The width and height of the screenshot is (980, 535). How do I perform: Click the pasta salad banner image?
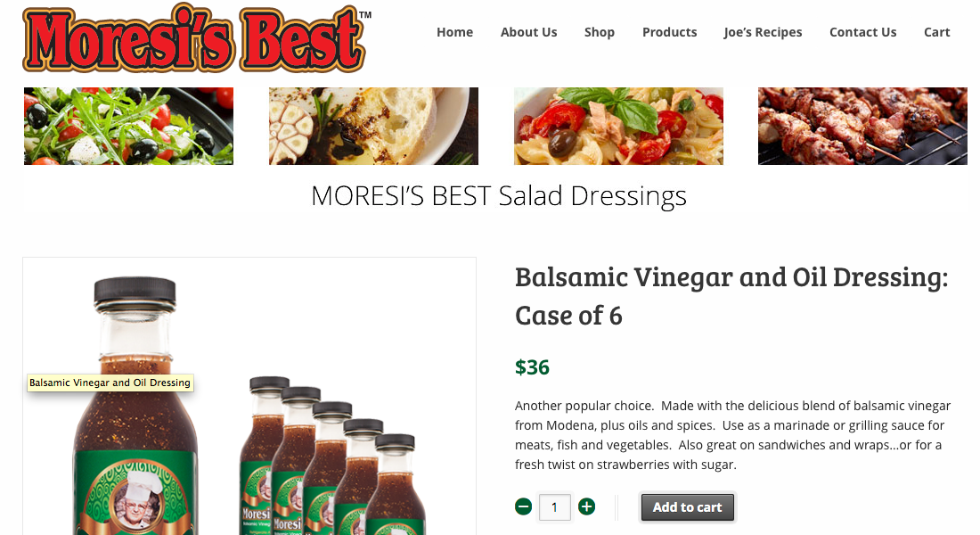pos(618,126)
